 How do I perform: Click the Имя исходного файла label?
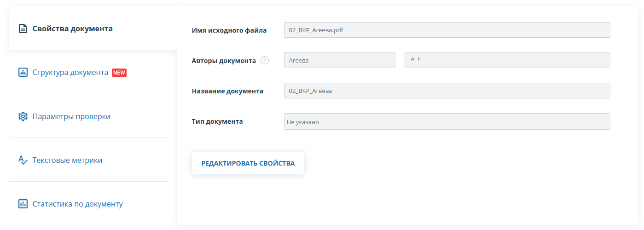(229, 30)
